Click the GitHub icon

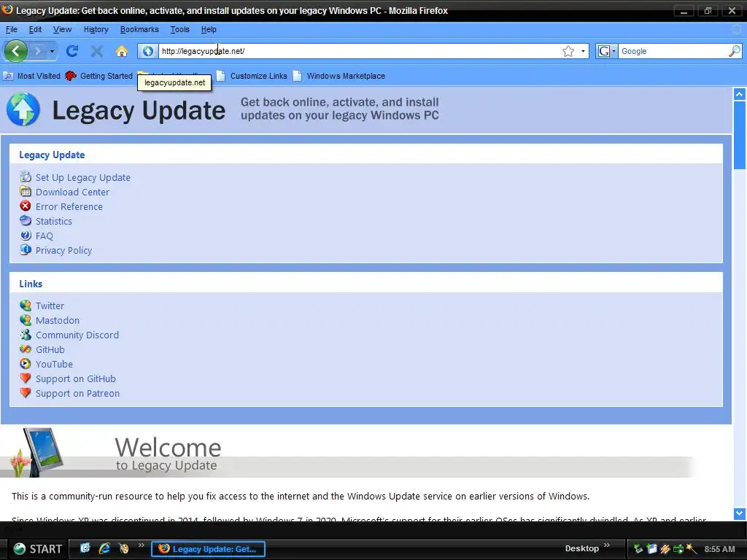tap(26, 349)
